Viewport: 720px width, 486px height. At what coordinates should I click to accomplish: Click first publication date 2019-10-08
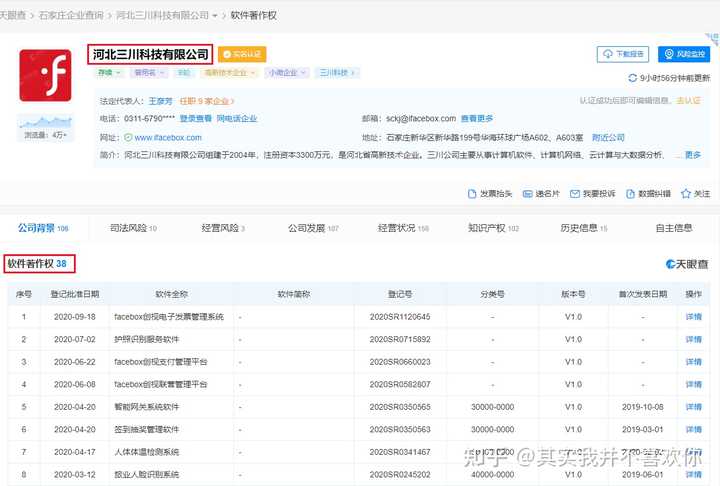tap(643, 407)
